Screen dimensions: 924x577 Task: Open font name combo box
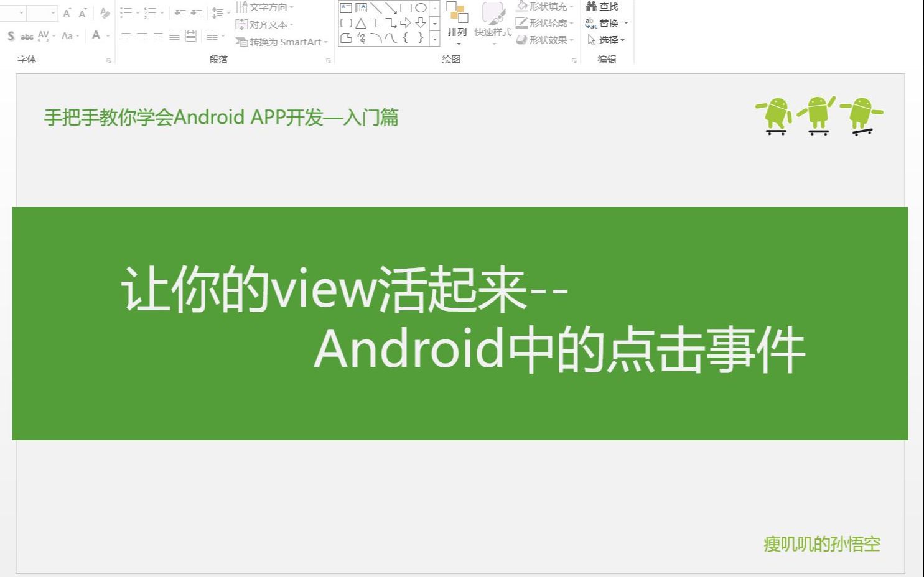click(x=12, y=13)
